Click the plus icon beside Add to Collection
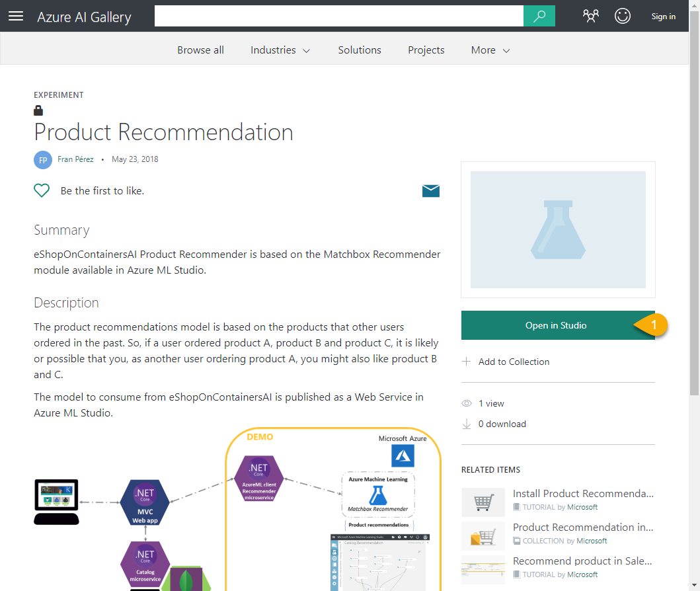This screenshot has height=591, width=700. (466, 362)
